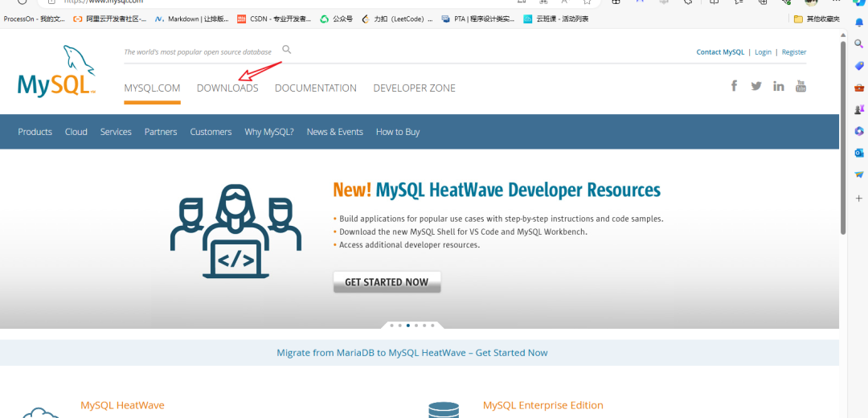Open the Shopping tag icon in sidebar
The height and width of the screenshot is (418, 868).
[859, 66]
